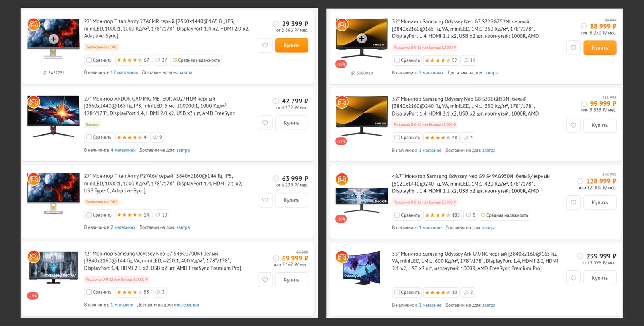
Task: Click the gamepad badge on the ARDOR GAMING monitor
Action: 33,102
